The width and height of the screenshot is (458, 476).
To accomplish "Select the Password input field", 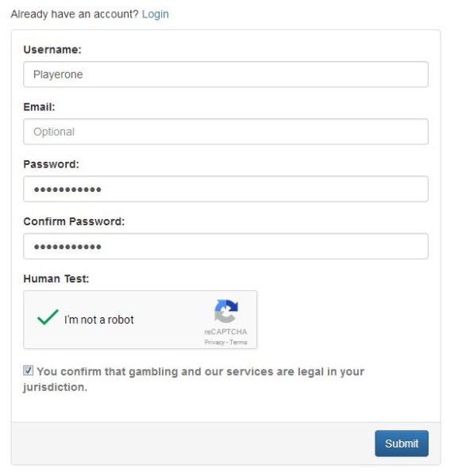I will coord(225,189).
